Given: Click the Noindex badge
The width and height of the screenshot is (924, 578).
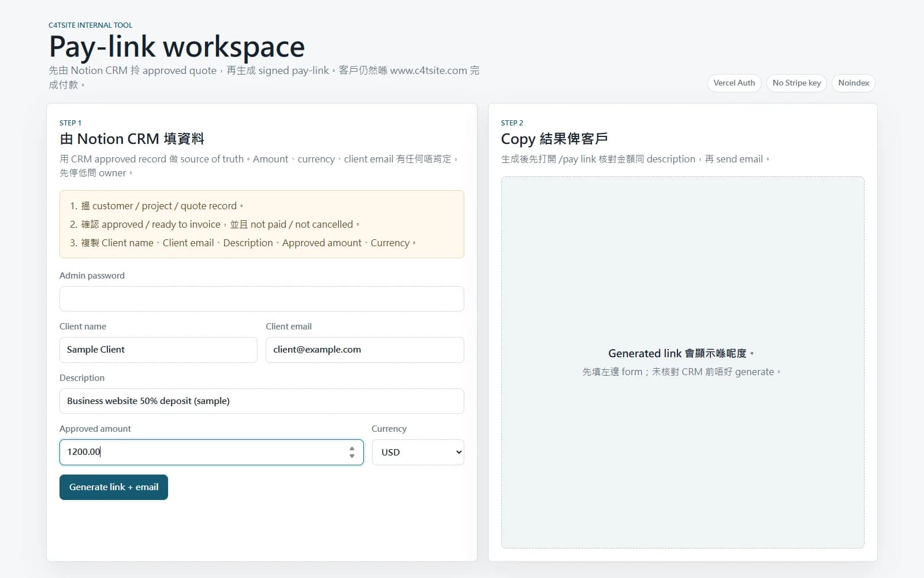Looking at the screenshot, I should coord(854,83).
